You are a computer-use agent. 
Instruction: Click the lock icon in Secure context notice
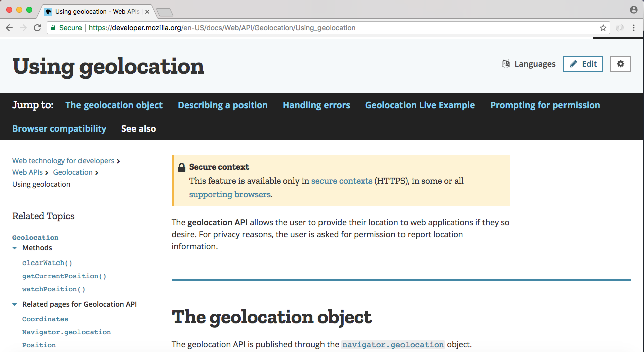click(182, 167)
